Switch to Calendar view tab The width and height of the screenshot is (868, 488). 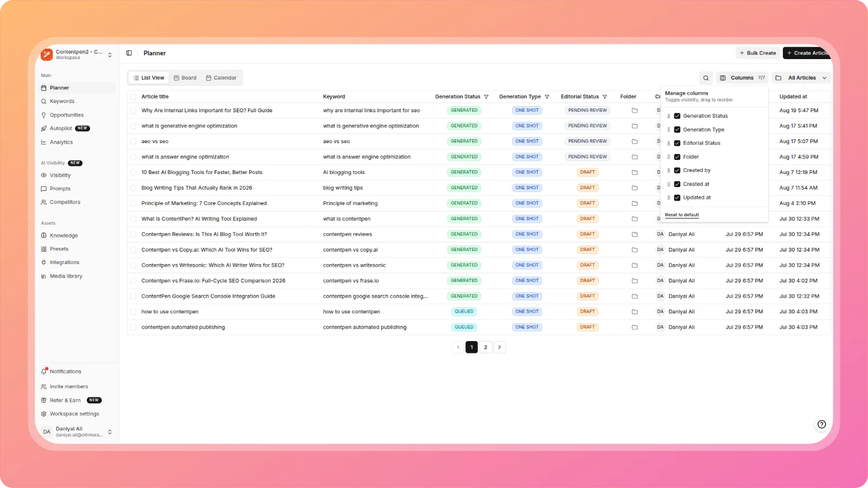pyautogui.click(x=221, y=78)
